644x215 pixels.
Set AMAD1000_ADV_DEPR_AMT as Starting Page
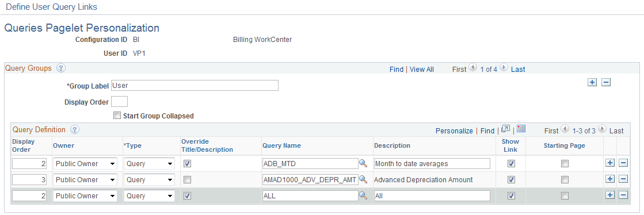coord(565,180)
